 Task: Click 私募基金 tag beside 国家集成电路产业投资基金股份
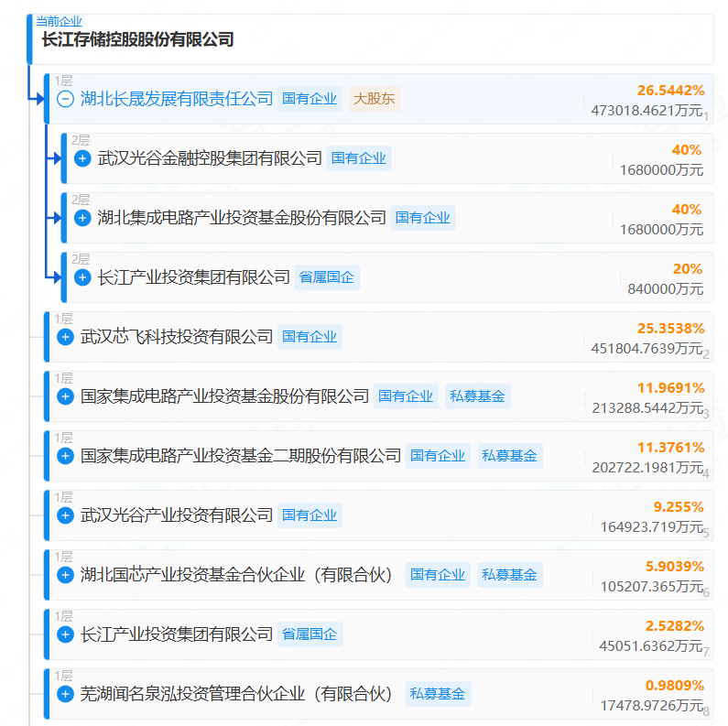tap(478, 396)
